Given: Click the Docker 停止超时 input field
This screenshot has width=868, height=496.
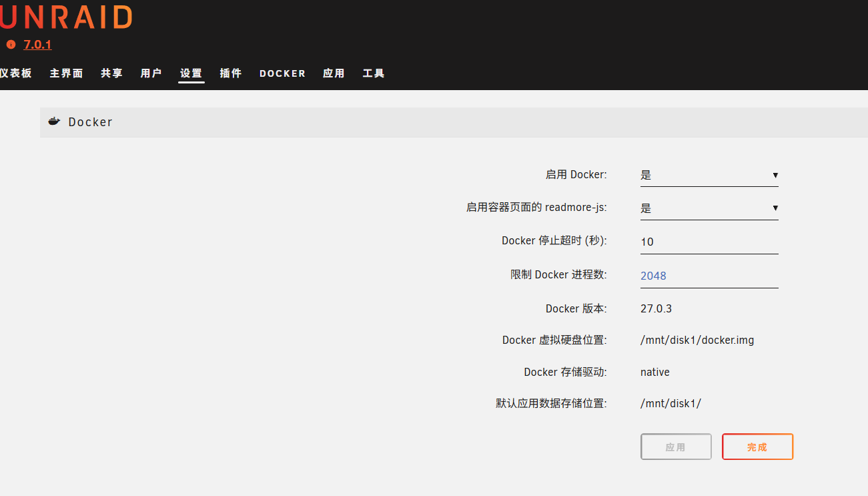Looking at the screenshot, I should coord(709,242).
